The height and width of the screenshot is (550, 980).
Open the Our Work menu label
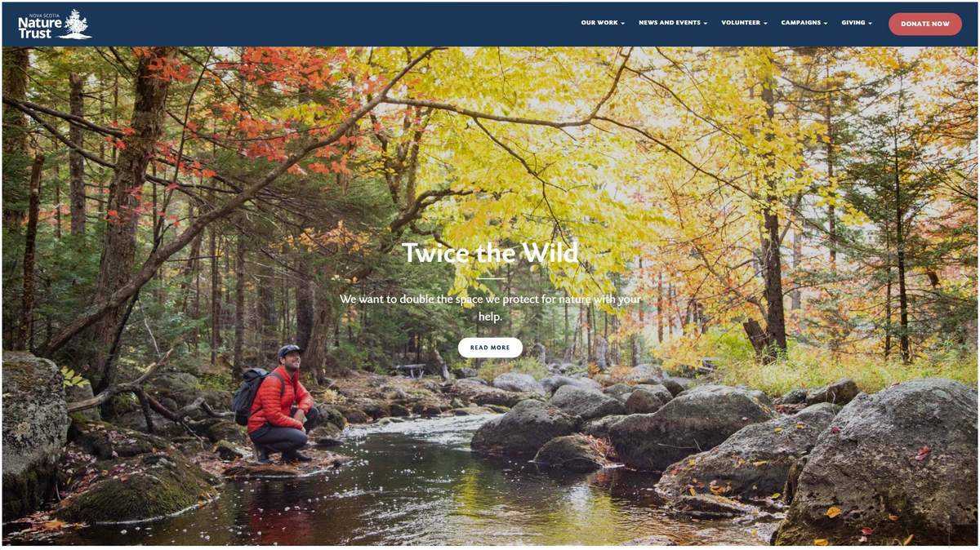click(599, 23)
